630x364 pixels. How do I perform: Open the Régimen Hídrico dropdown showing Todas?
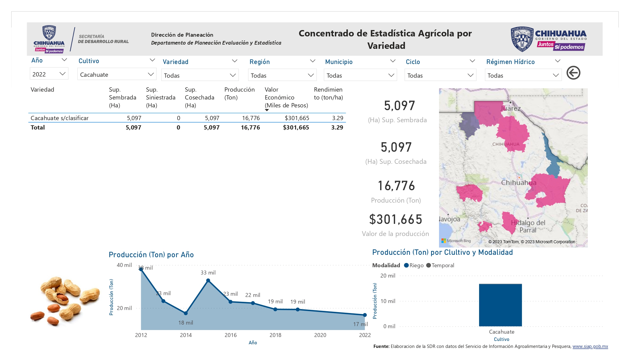pos(523,75)
